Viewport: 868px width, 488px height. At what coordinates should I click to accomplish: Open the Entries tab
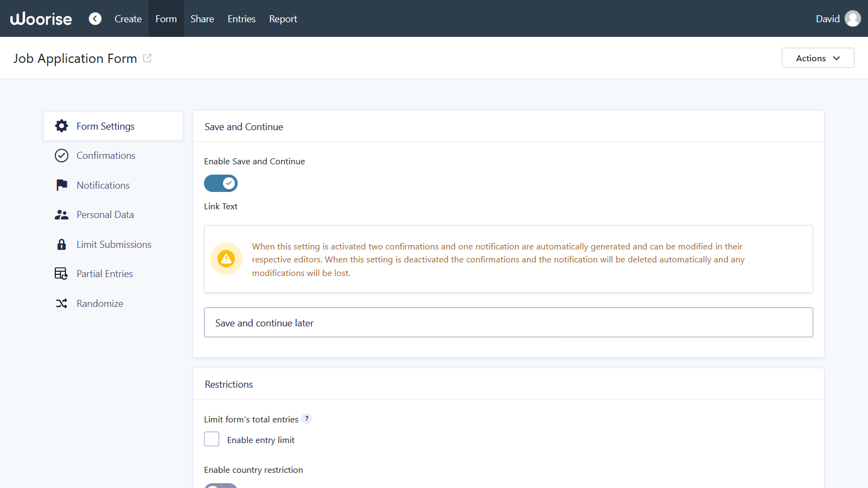point(241,18)
